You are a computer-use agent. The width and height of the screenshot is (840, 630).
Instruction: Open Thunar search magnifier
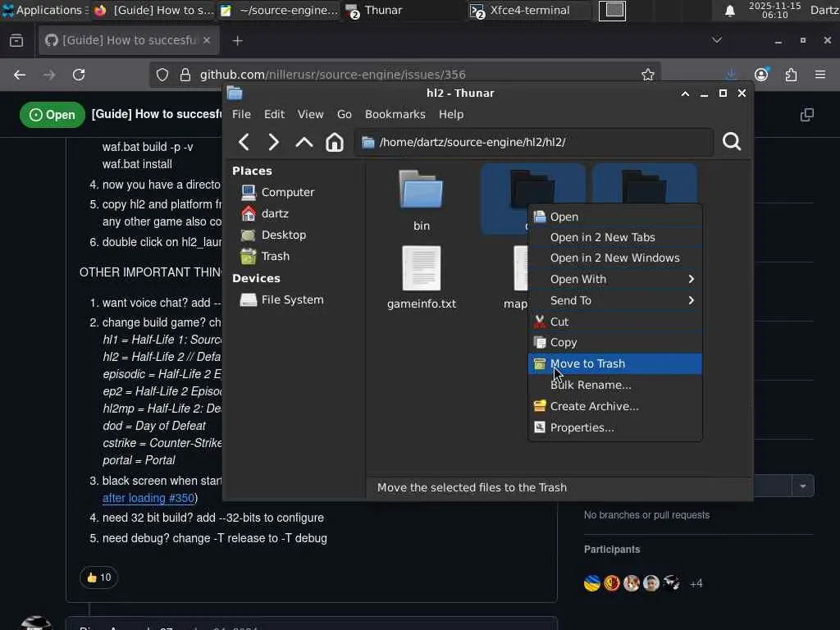click(731, 141)
